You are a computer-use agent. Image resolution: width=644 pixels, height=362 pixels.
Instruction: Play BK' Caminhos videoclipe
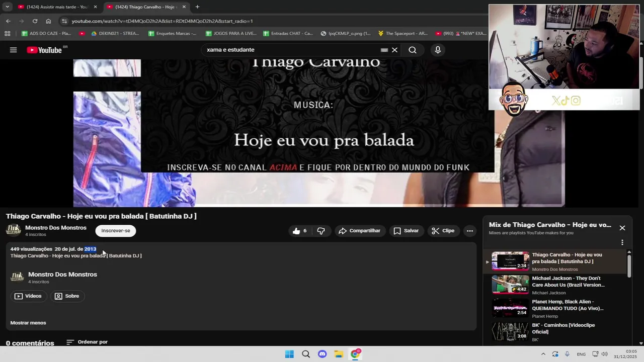coord(555,332)
